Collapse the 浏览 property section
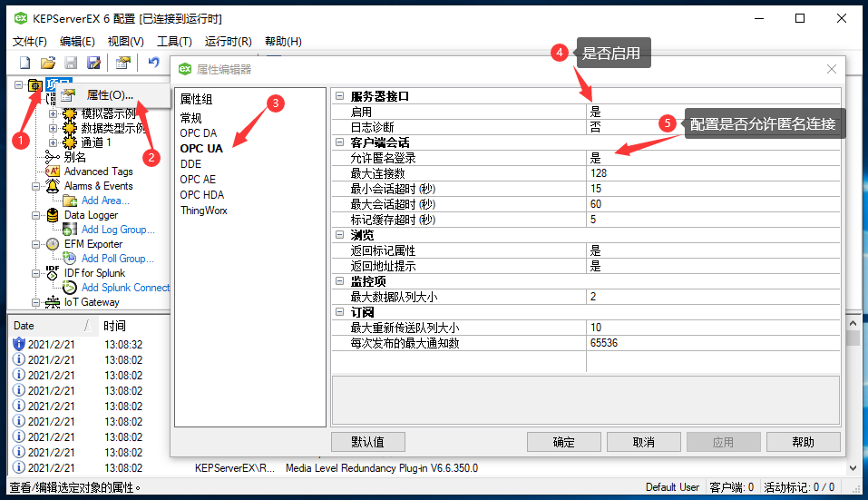The image size is (868, 500). click(x=340, y=235)
